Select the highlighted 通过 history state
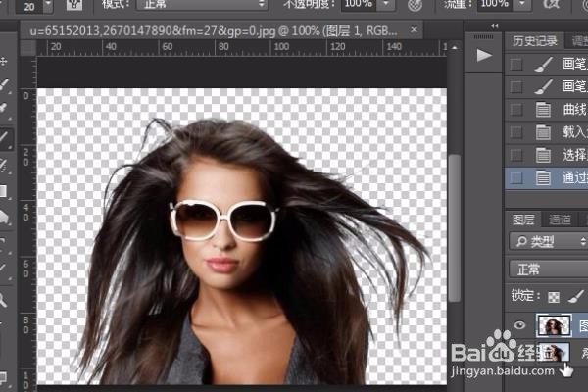 pos(547,177)
